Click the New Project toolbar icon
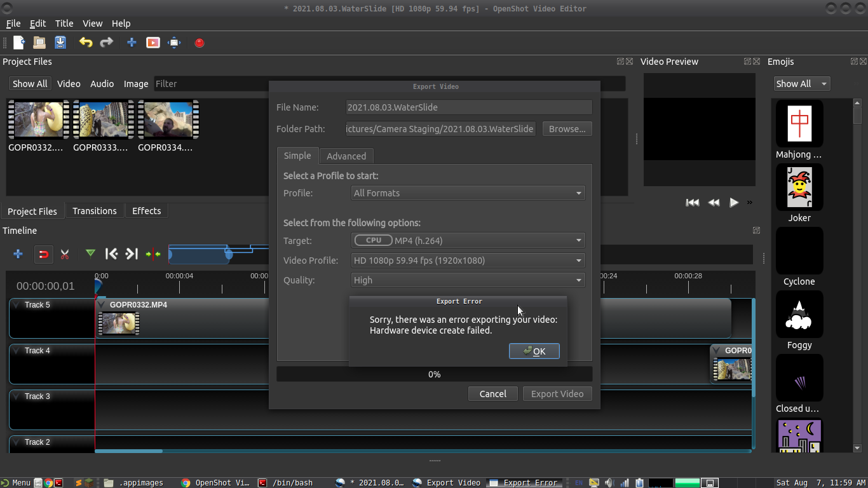Image resolution: width=868 pixels, height=488 pixels. [x=19, y=43]
